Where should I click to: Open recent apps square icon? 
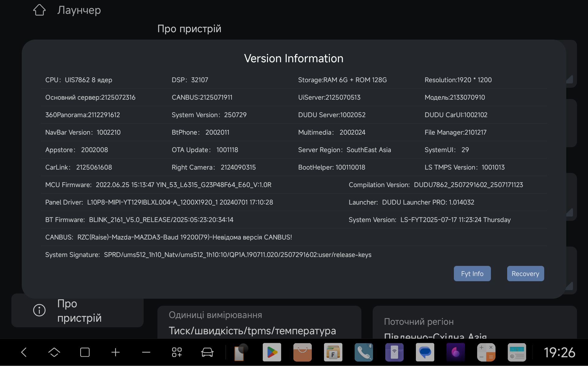point(85,352)
